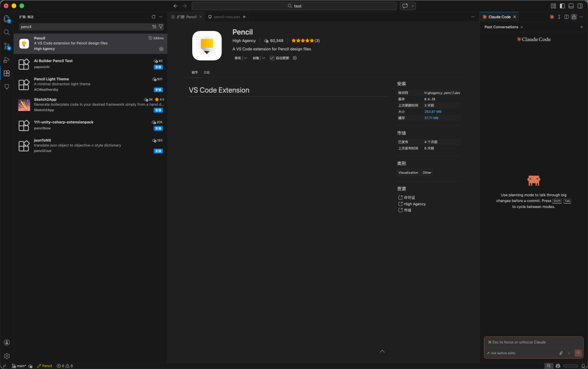
Task: Open manage gear for Pencil in list
Action: tap(161, 49)
